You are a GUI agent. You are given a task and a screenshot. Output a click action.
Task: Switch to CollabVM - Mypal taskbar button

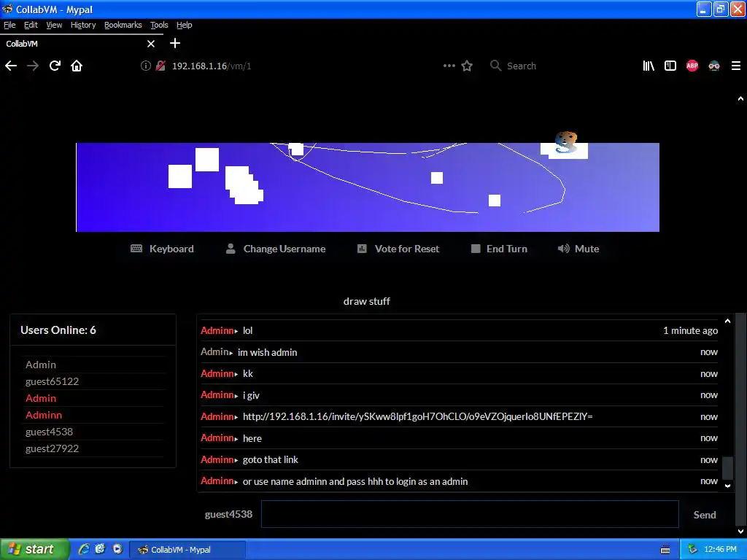[187, 550]
